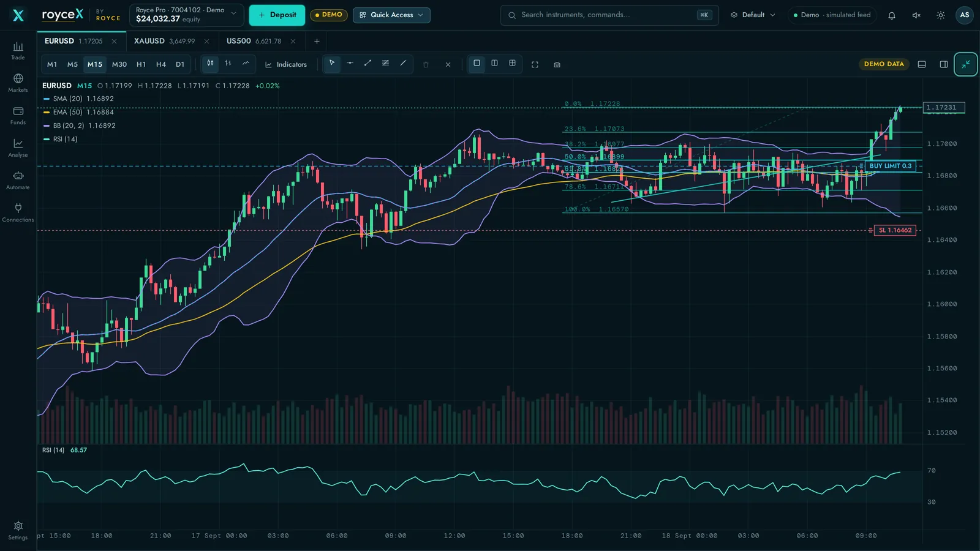
Task: Open Connections plug icon in the sidebar
Action: pyautogui.click(x=18, y=213)
